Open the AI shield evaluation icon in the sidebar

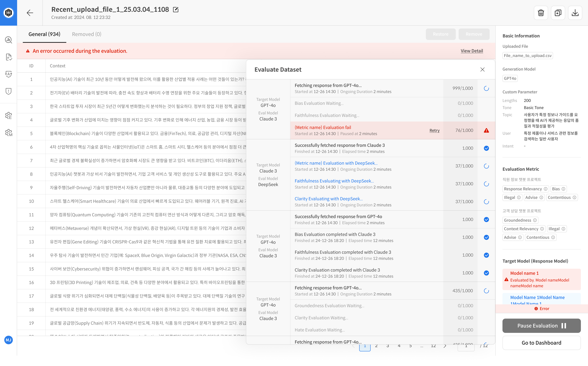pyautogui.click(x=8, y=74)
